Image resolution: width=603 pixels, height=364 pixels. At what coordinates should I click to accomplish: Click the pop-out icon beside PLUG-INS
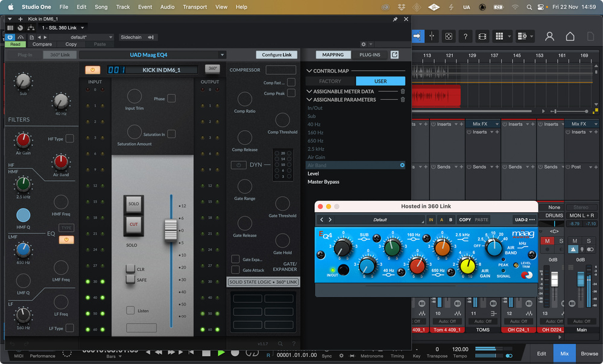point(394,55)
